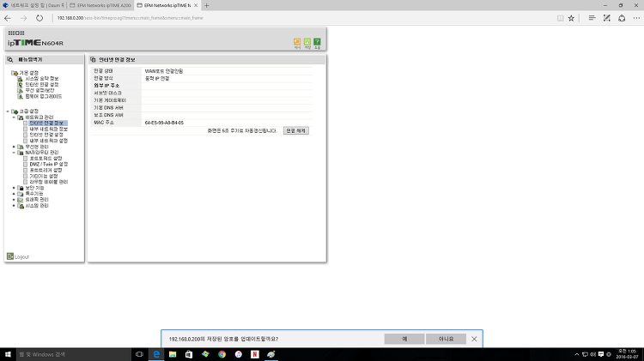Expand the 무선랜 관리 tree node
This screenshot has height=361, width=644.
(14, 147)
